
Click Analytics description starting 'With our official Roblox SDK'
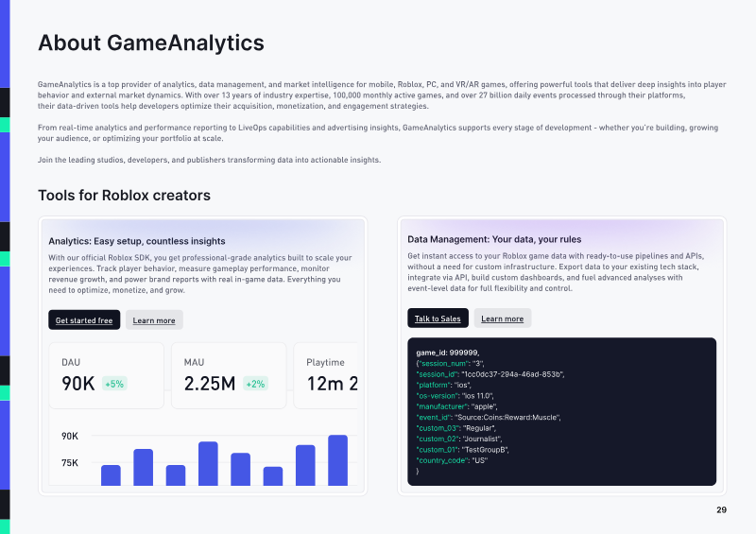200,274
